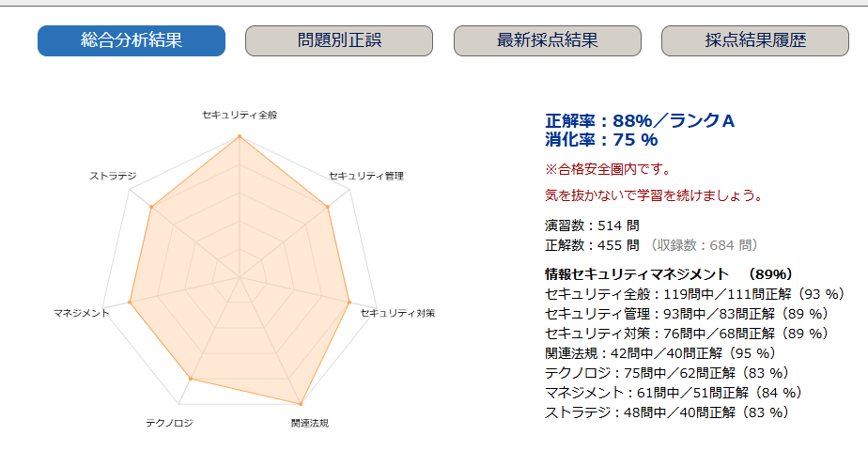Viewport: 868px width, 451px height.
Task: Pick マネジメント axis label on radar chart
Action: (82, 312)
